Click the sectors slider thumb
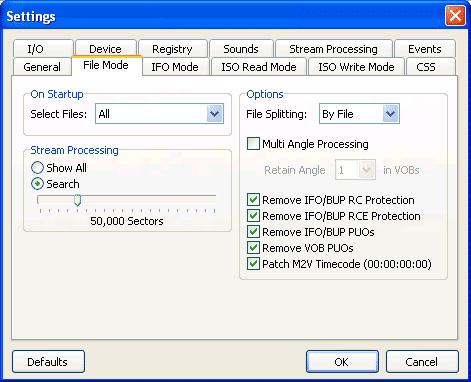Screen dimensions: 471x382 77,200
